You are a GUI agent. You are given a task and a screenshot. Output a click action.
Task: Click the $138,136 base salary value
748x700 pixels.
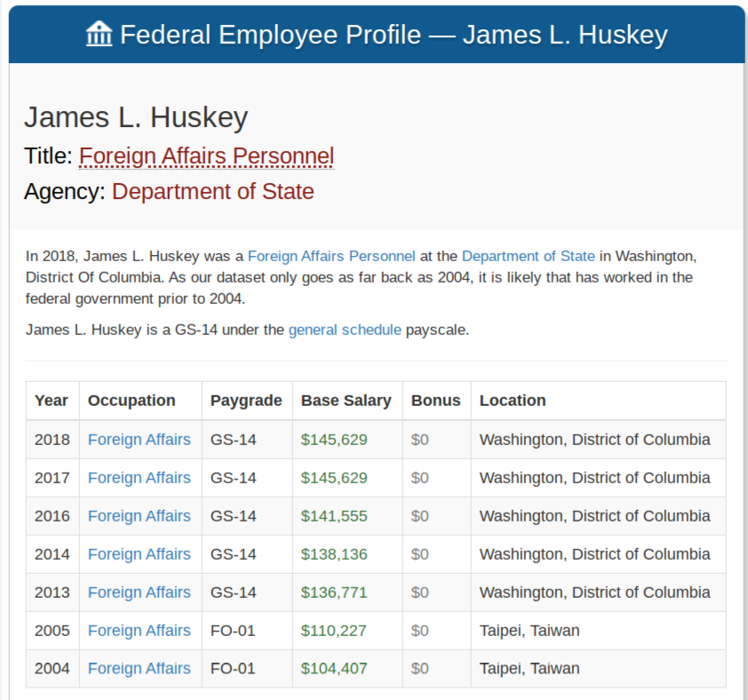[334, 554]
